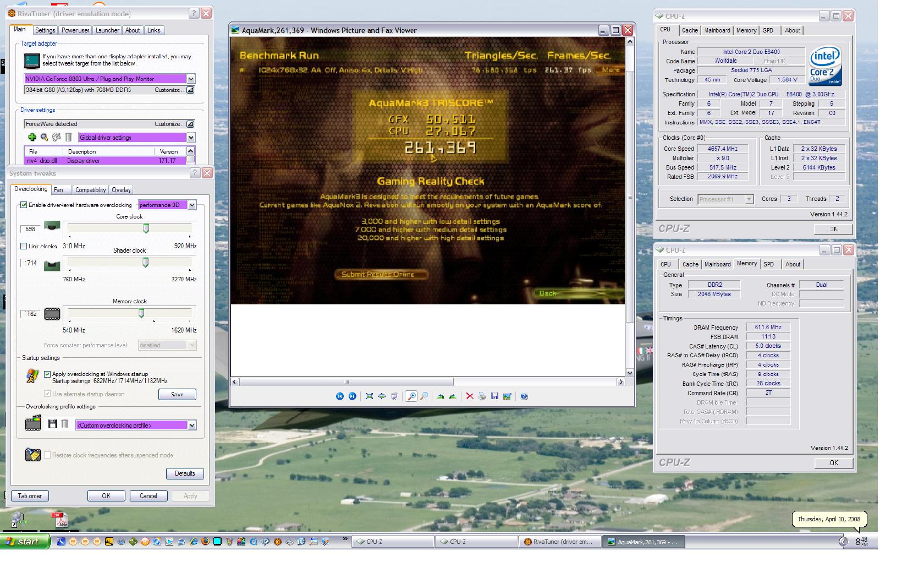The image size is (924, 578).
Task: Click floppy save overclocking profile icon
Action: click(53, 424)
